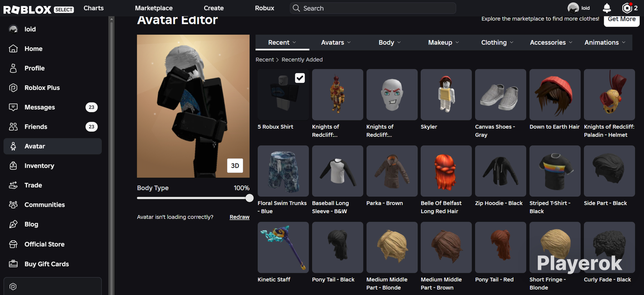The image size is (644, 295).
Task: Switch avatar preview to 3D
Action: 235,165
